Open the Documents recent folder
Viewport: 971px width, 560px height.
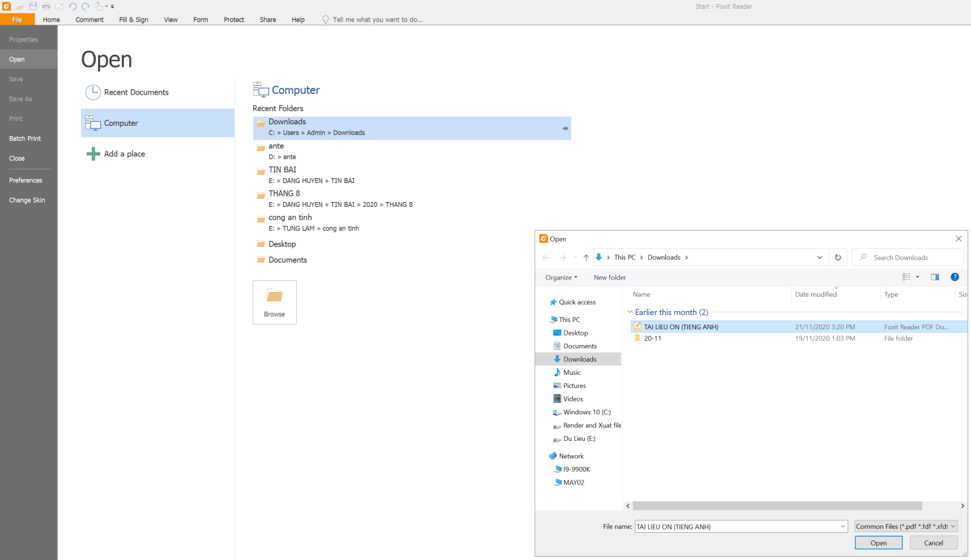coord(411,260)
